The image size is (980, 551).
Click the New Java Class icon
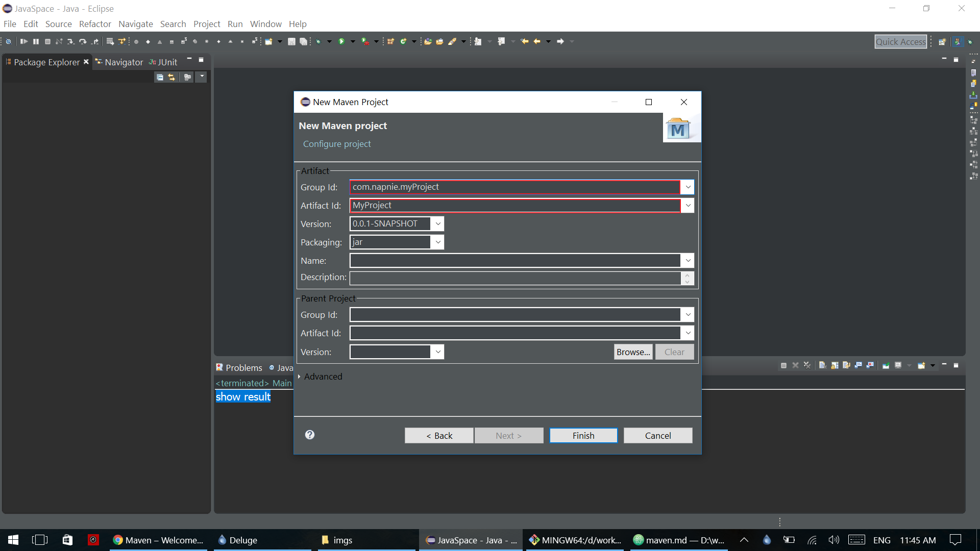point(403,41)
